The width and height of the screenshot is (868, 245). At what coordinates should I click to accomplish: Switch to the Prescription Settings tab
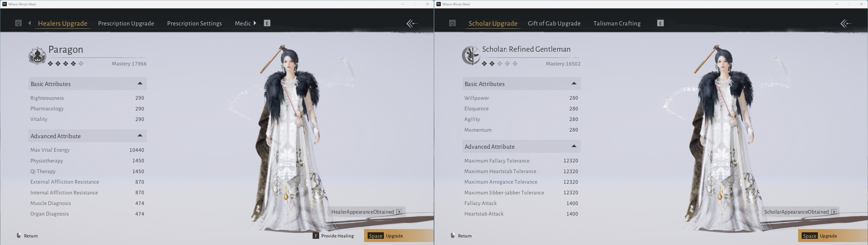195,23
